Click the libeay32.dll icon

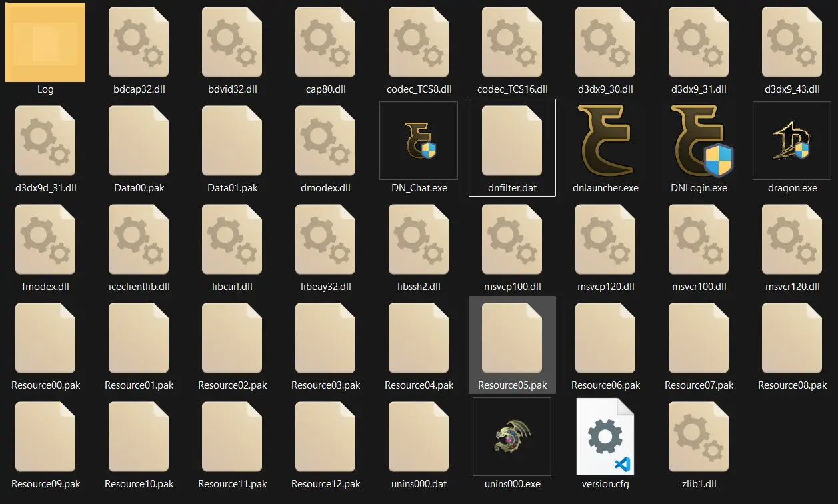pos(325,240)
